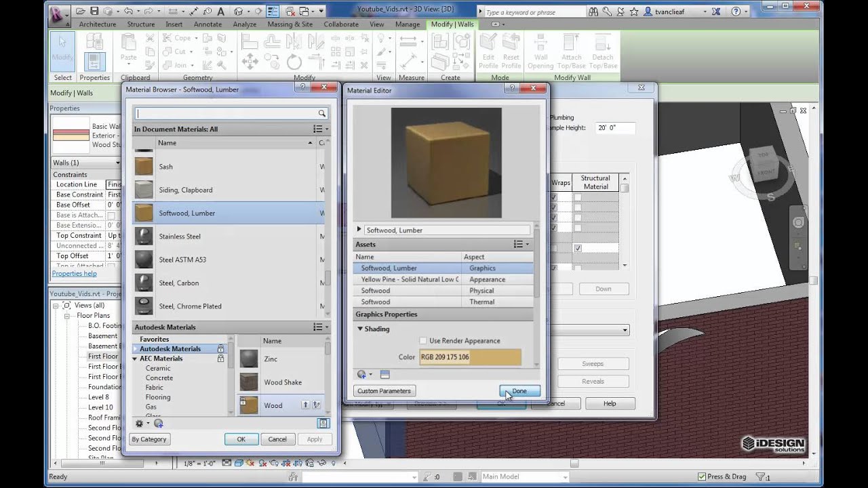868x488 pixels.
Task: Open In Document Materials view options dropdown
Action: click(321, 129)
